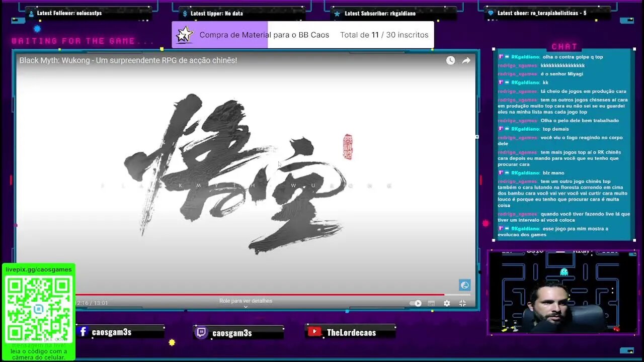Click the Latest Follower person icon
The width and height of the screenshot is (644, 362).
click(31, 14)
